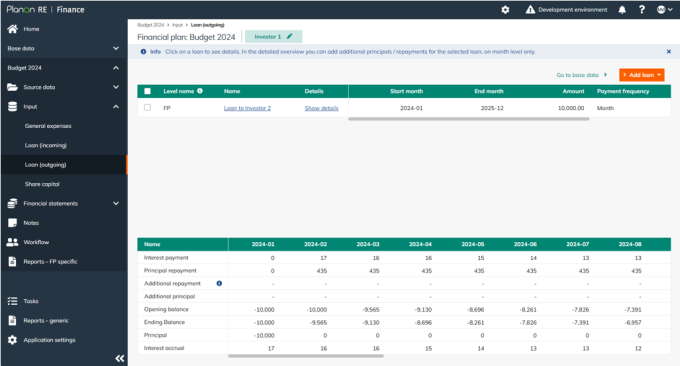
Task: Toggle the select-all checkbox in loan table header
Action: (x=147, y=91)
